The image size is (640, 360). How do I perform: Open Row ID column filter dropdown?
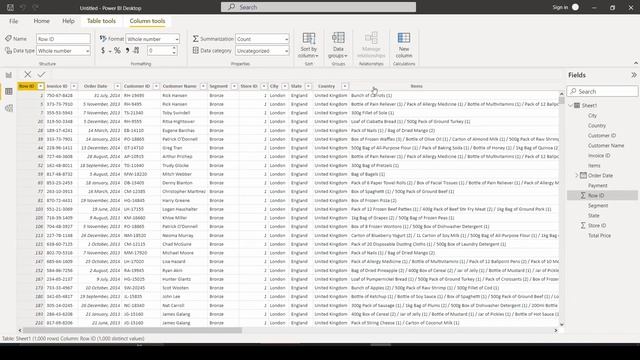[40, 86]
